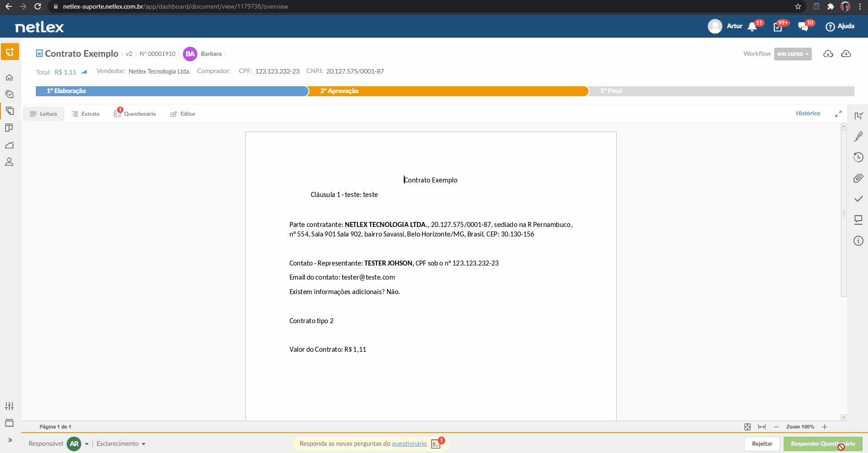Open the speech-bubble check icon in sidebar
This screenshot has width=868, height=453.
[x=9, y=94]
